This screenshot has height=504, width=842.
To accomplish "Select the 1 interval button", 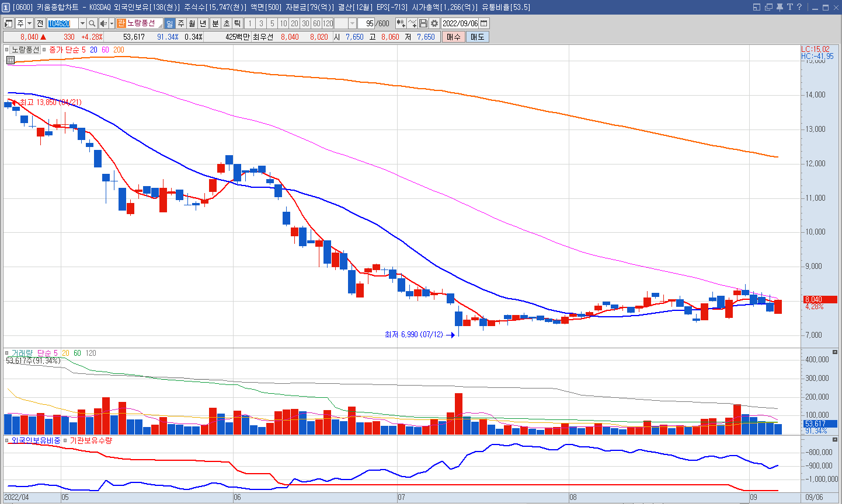I will click(x=250, y=23).
